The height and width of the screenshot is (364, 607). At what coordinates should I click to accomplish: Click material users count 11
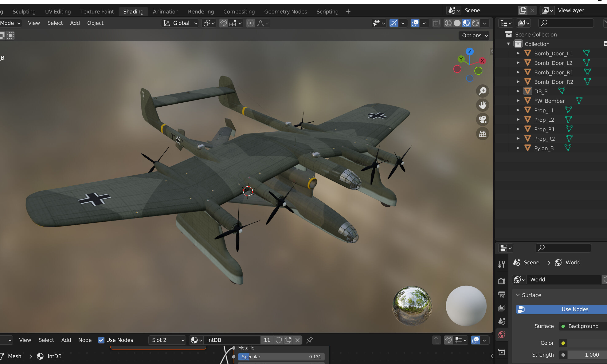[267, 340]
